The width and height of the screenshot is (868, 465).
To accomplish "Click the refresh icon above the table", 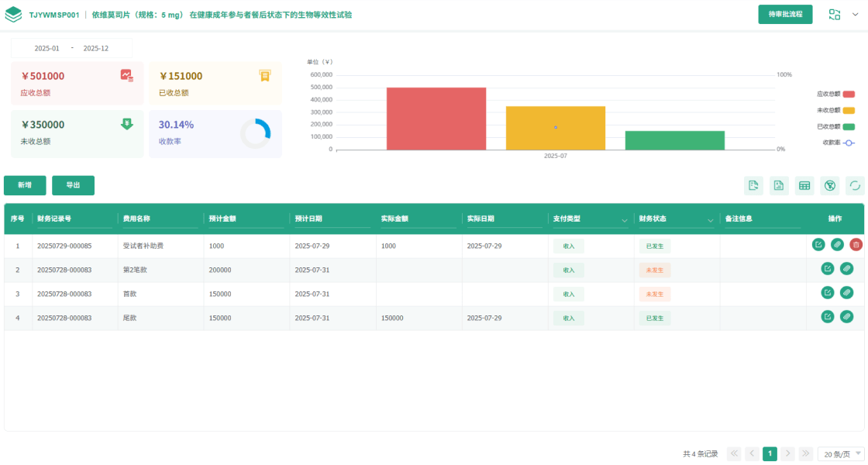I will [x=855, y=185].
